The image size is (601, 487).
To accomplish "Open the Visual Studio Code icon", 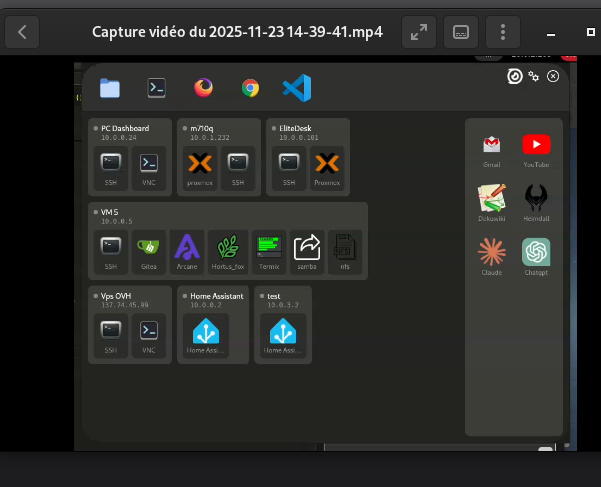I will [x=297, y=88].
